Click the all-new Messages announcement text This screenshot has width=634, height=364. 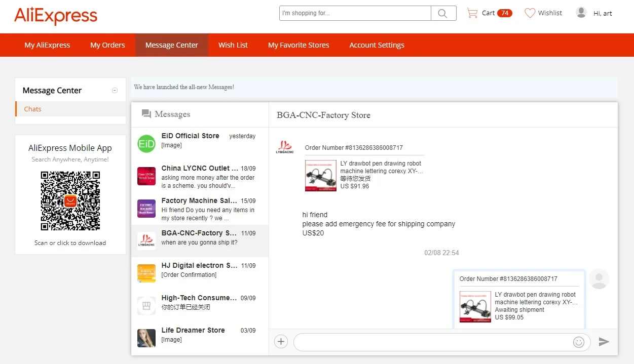click(184, 87)
